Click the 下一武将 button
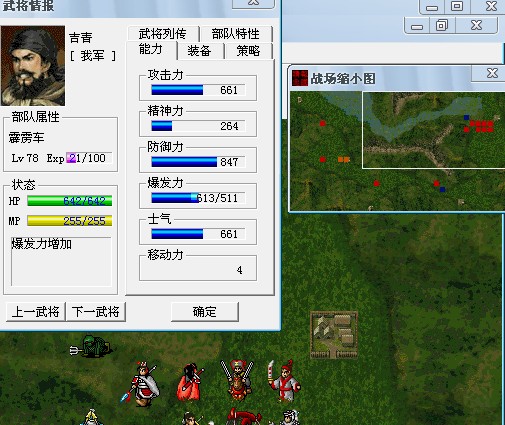 (x=96, y=312)
